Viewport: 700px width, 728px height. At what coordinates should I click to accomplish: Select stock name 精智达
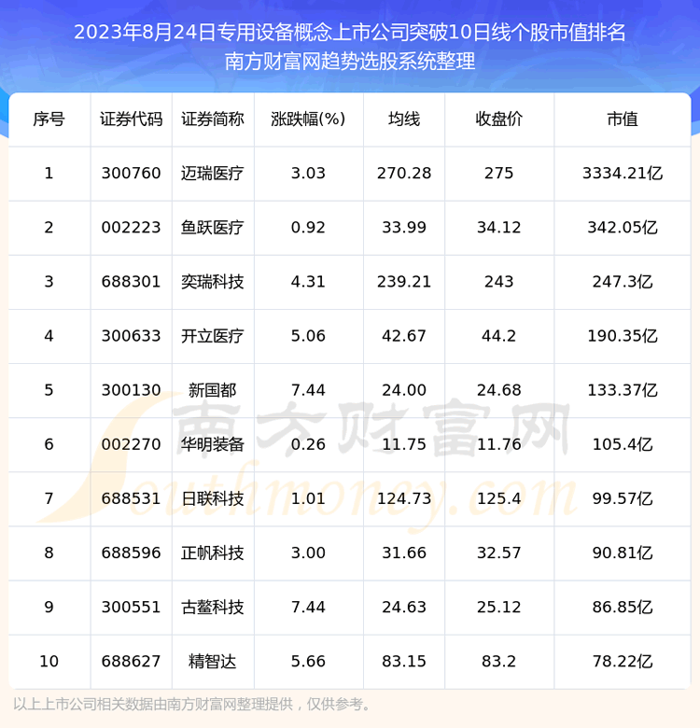213,661
